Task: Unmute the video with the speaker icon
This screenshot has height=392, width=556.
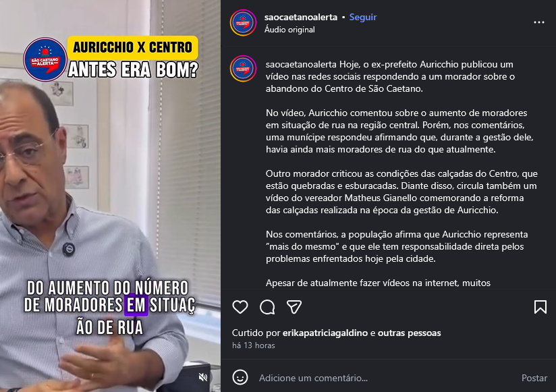Action: [x=203, y=377]
